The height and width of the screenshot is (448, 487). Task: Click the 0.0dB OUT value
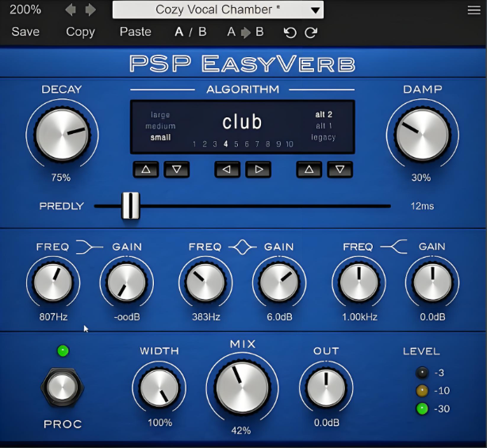(x=327, y=423)
